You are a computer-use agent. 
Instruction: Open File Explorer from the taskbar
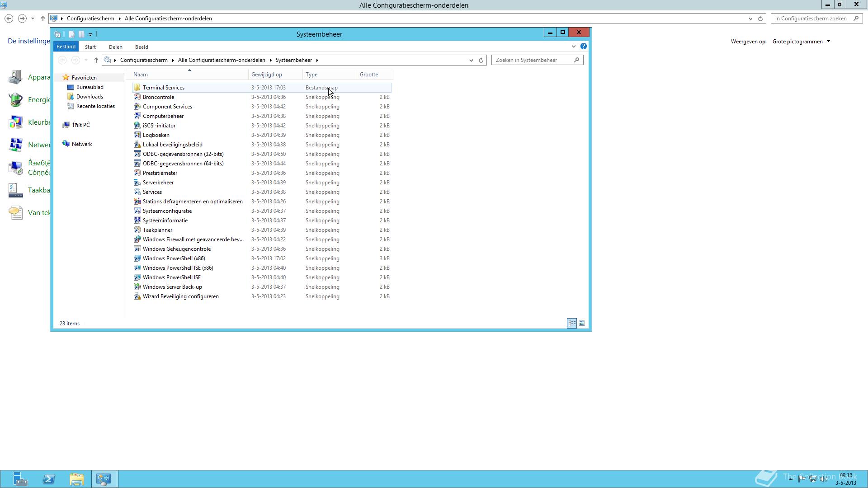tap(77, 479)
